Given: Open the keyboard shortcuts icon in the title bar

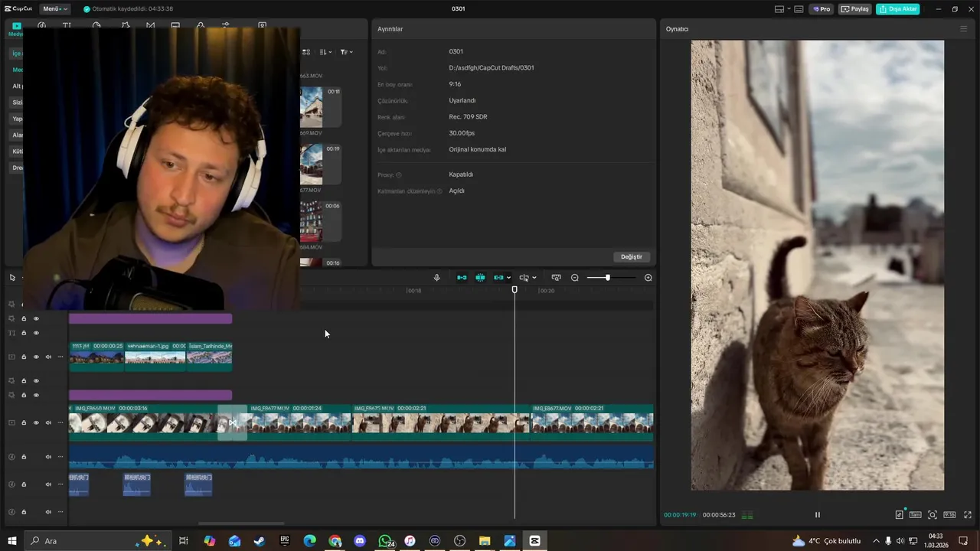Looking at the screenshot, I should pyautogui.click(x=799, y=9).
